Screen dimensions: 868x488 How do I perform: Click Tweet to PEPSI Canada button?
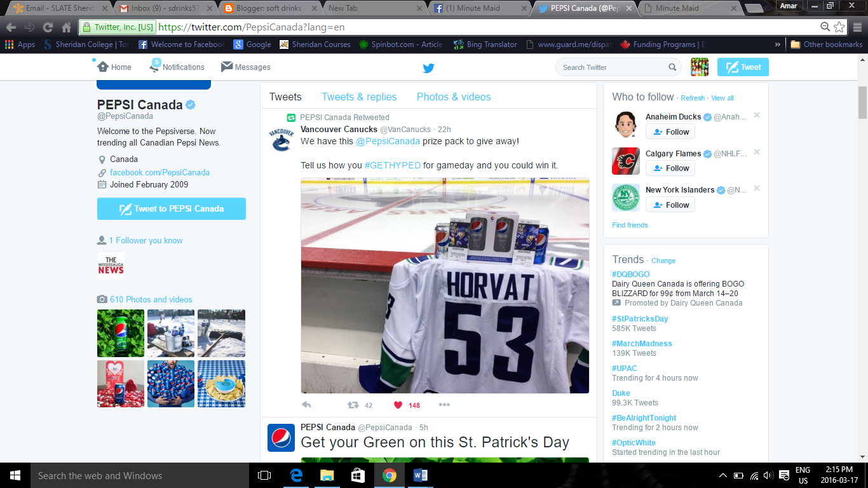(172, 208)
